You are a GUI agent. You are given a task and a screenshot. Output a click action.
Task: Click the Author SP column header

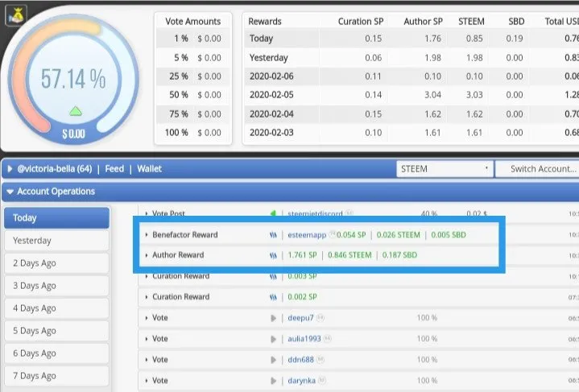pos(423,22)
